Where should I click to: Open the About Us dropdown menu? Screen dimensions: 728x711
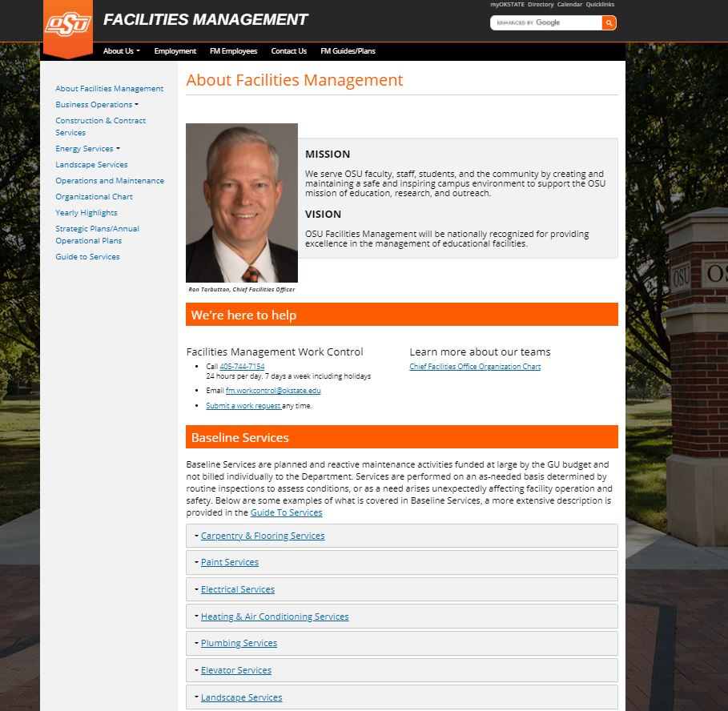point(121,51)
